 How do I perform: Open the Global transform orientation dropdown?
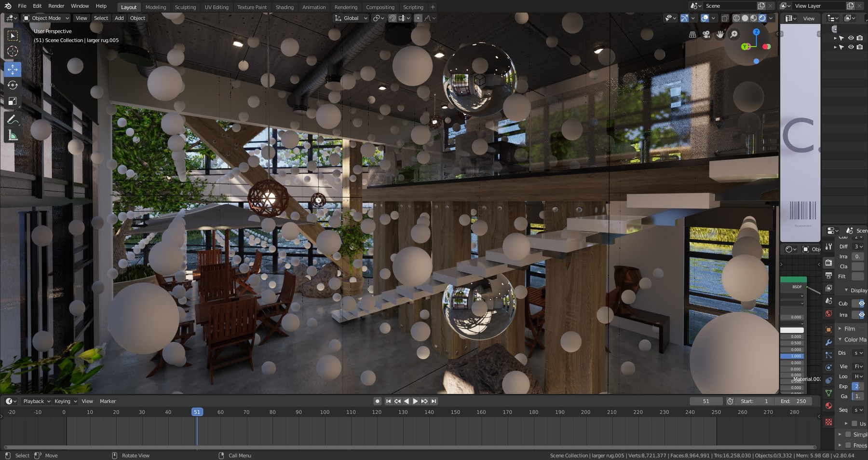351,18
